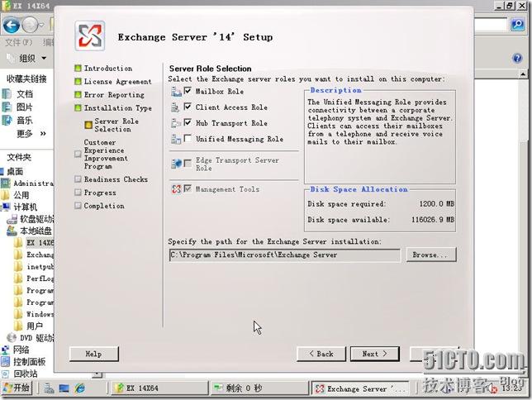
Task: Click the Mailbox Role icon
Action: coord(176,92)
